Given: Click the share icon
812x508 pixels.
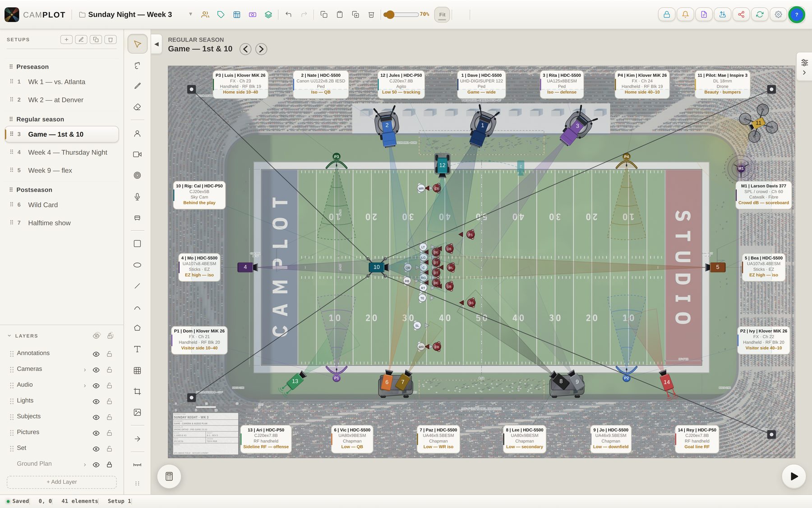Looking at the screenshot, I should pyautogui.click(x=741, y=14).
